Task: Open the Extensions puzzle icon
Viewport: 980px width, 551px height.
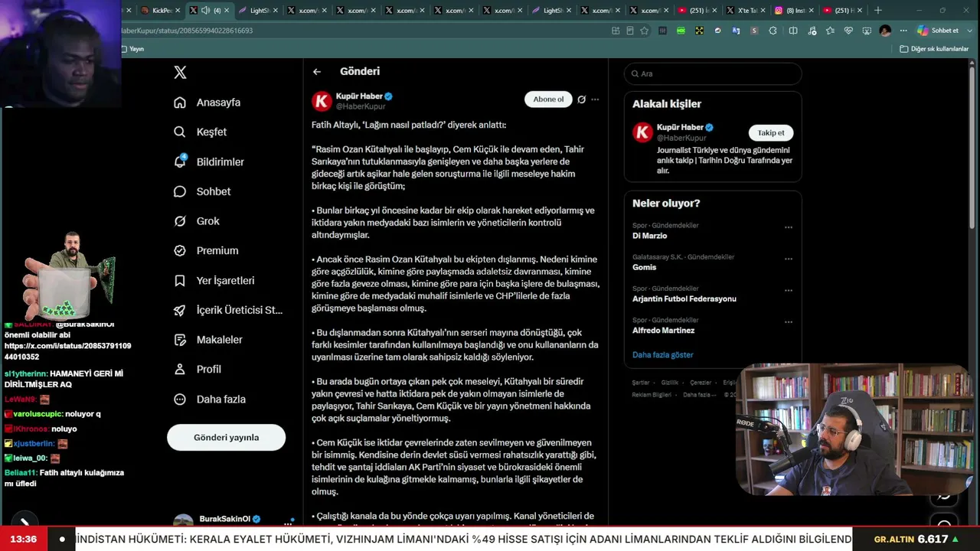Action: click(773, 31)
